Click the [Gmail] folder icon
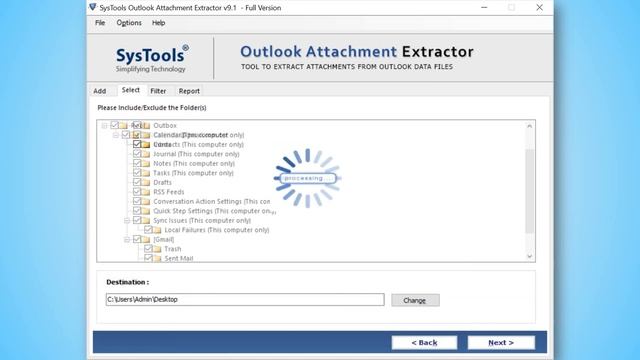 146,239
